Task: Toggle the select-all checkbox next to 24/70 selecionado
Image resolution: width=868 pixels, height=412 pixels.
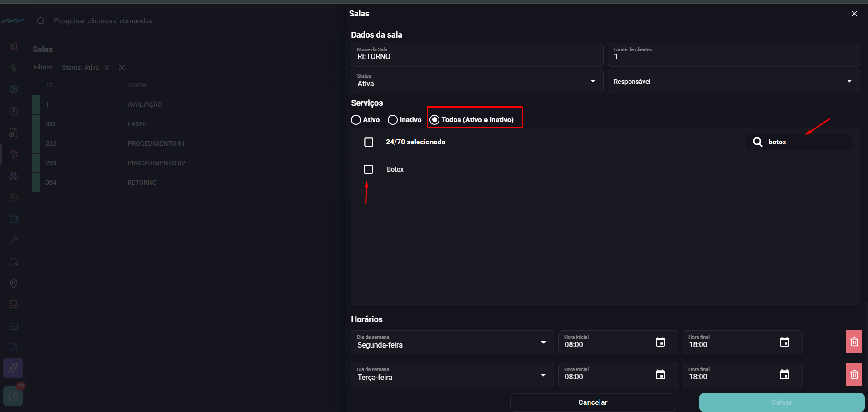Action: 369,142
